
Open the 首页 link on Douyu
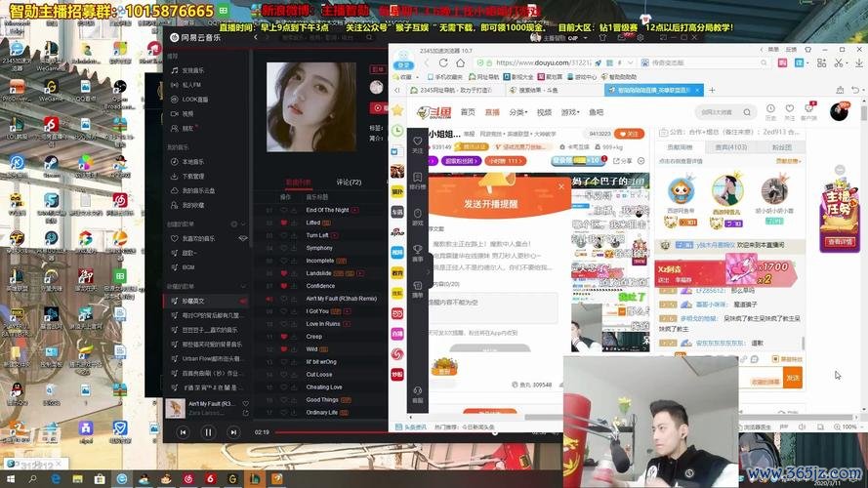(x=468, y=112)
